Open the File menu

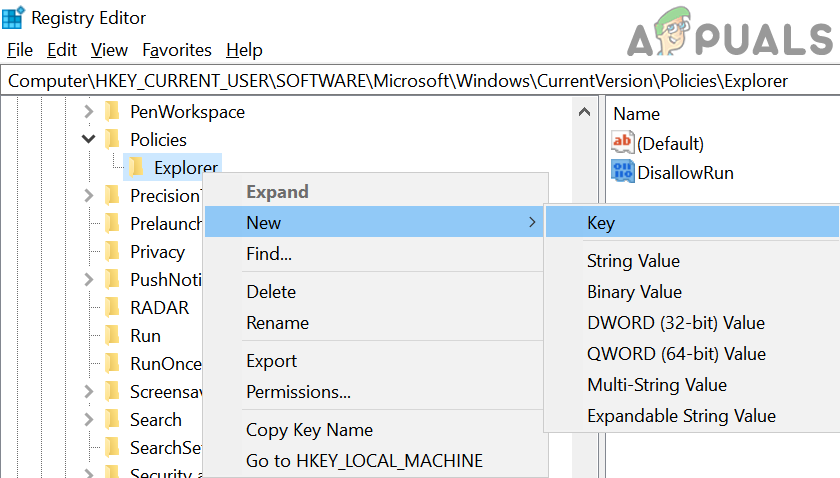(x=20, y=50)
